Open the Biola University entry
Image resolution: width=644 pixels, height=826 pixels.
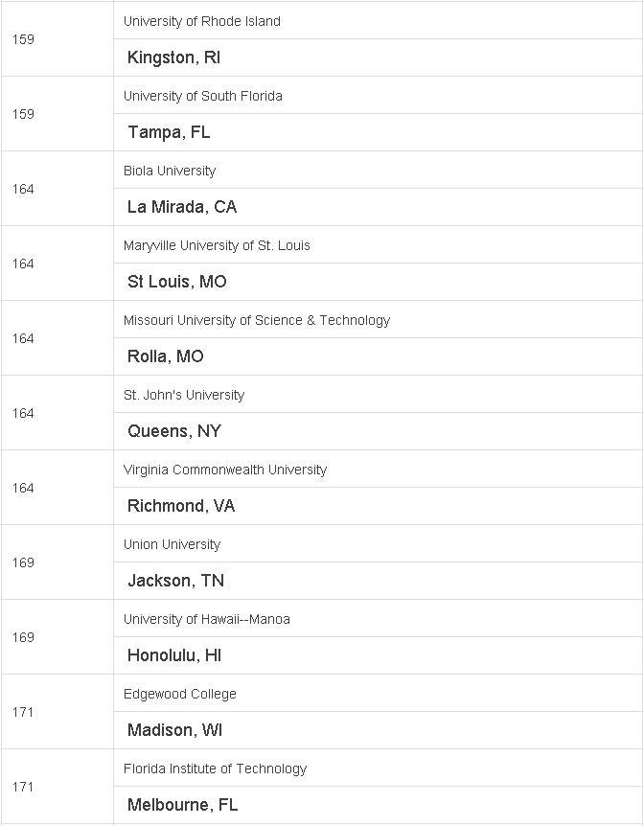[x=170, y=172]
